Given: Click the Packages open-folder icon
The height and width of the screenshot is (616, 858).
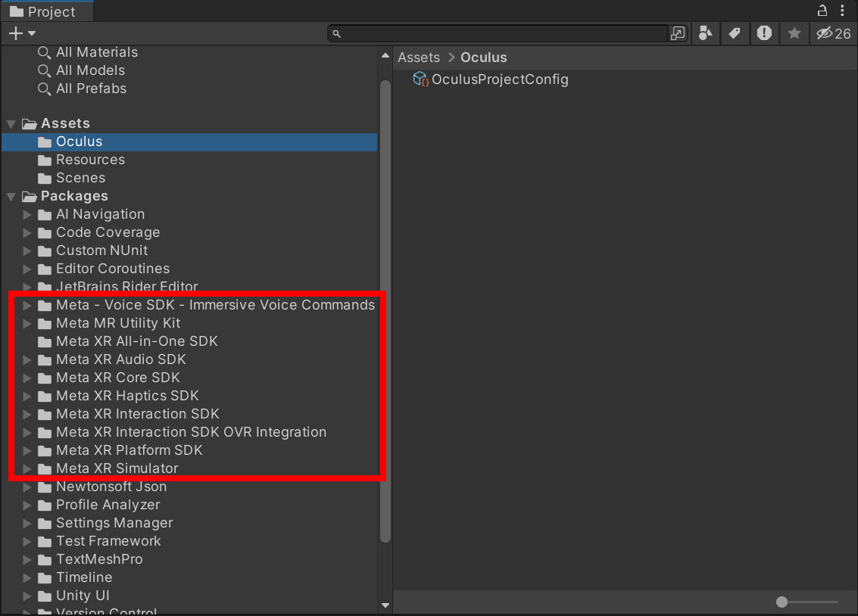Looking at the screenshot, I should click(x=29, y=196).
